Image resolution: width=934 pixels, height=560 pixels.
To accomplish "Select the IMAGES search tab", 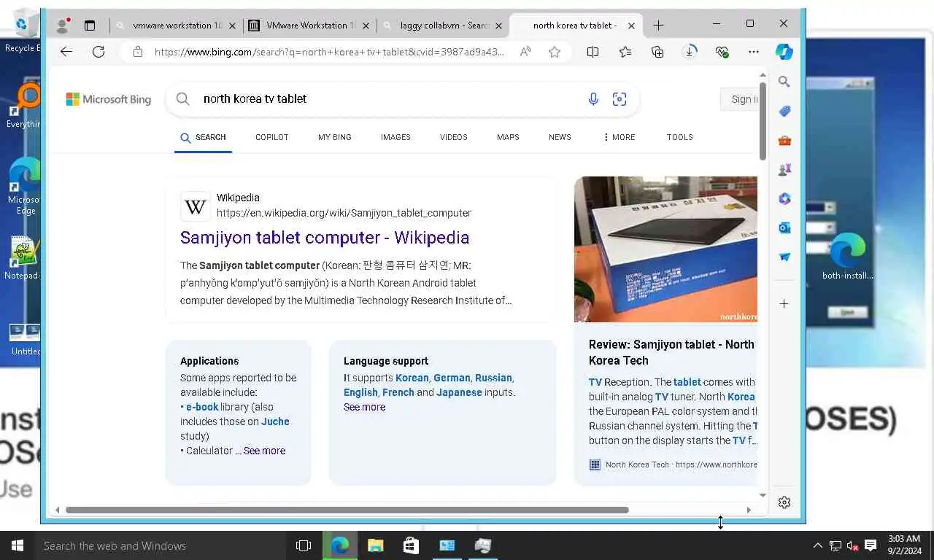I will coord(395,137).
